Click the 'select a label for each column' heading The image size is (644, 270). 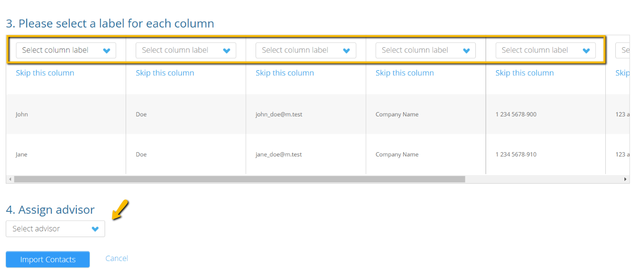[110, 23]
